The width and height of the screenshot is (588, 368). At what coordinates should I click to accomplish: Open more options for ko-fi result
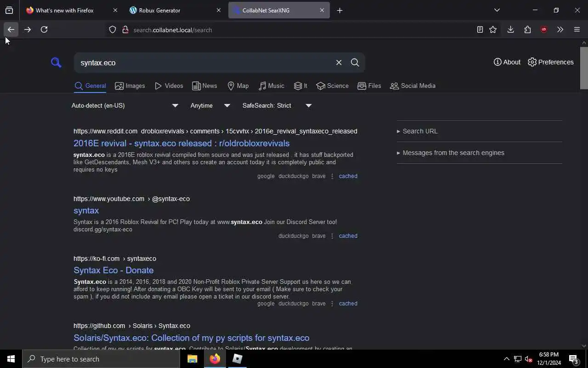[x=332, y=304]
